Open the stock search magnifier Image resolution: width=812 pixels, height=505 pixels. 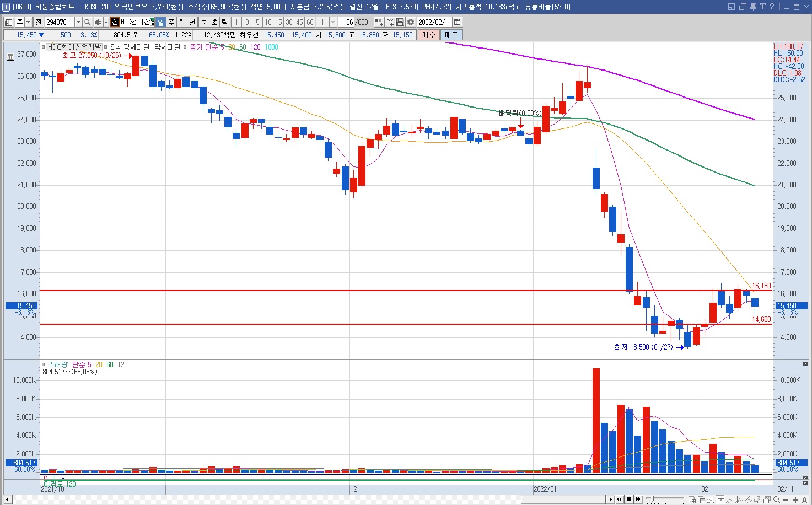[88, 22]
